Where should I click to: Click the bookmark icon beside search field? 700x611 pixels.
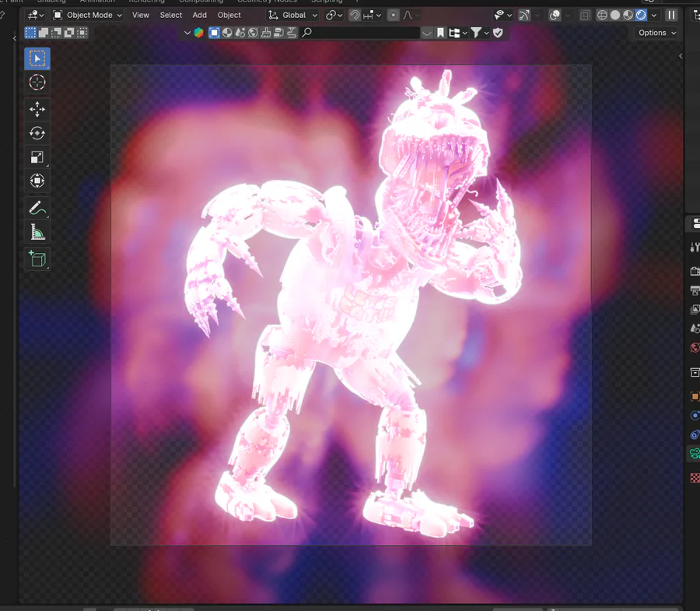pyautogui.click(x=441, y=33)
